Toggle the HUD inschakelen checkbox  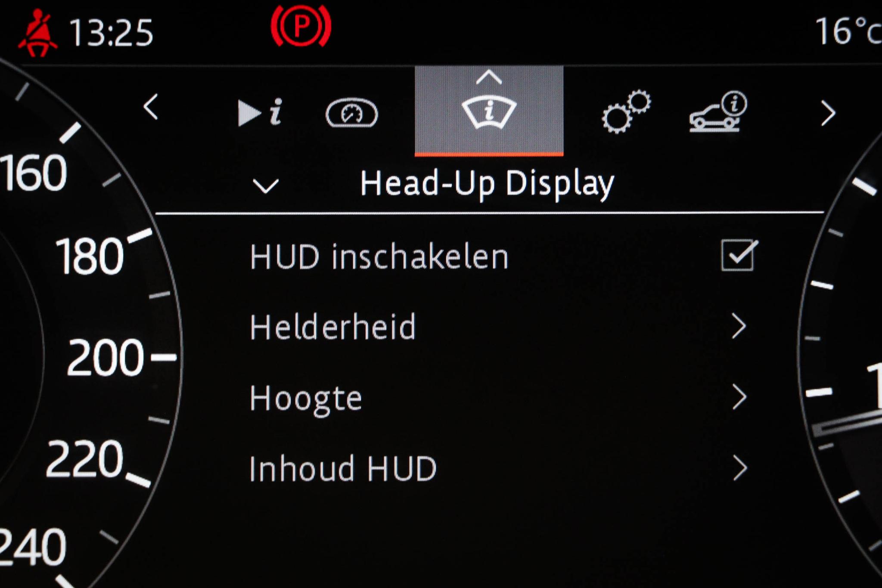coord(738,255)
